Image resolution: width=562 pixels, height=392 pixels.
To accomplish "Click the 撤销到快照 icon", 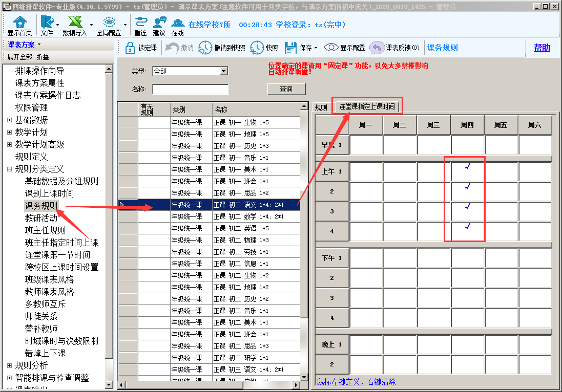I will pyautogui.click(x=205, y=48).
